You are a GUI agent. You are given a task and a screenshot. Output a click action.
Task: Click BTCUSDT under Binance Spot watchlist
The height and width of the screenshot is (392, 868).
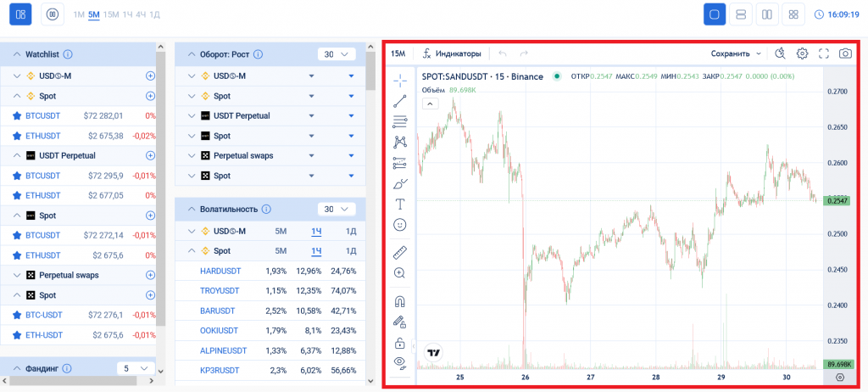pos(42,115)
